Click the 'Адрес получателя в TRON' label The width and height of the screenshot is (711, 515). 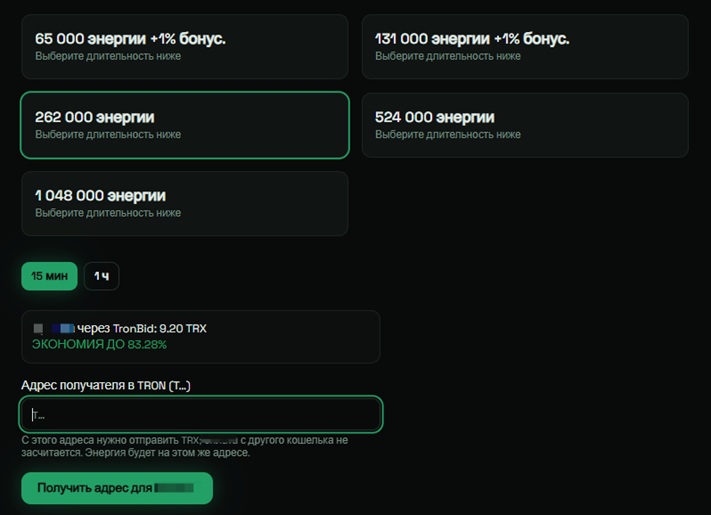pos(106,385)
